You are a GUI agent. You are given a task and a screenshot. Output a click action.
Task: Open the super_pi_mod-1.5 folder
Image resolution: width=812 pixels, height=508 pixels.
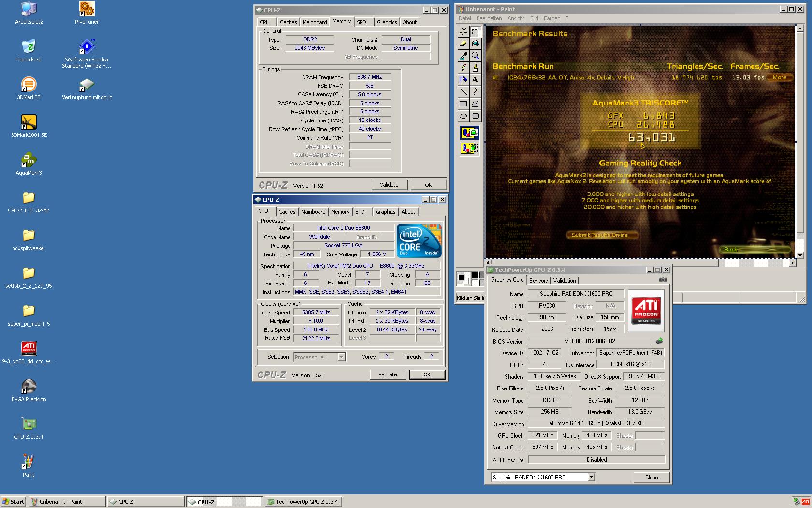click(29, 314)
